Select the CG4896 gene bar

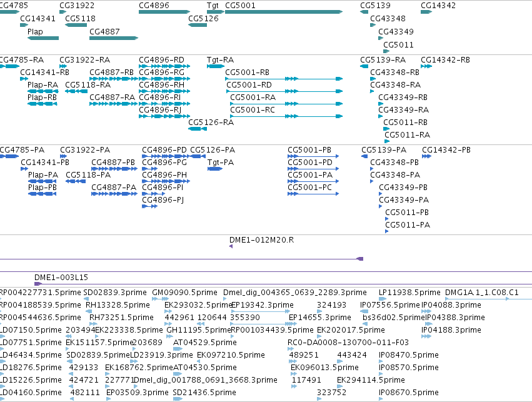164,12
